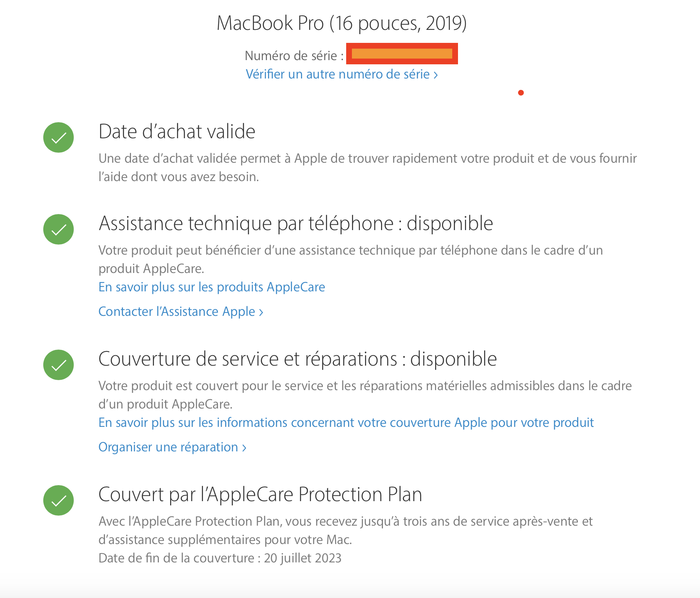Viewport: 700px width, 598px height.
Task: Select "Organiser une réparation" link
Action: point(172,447)
